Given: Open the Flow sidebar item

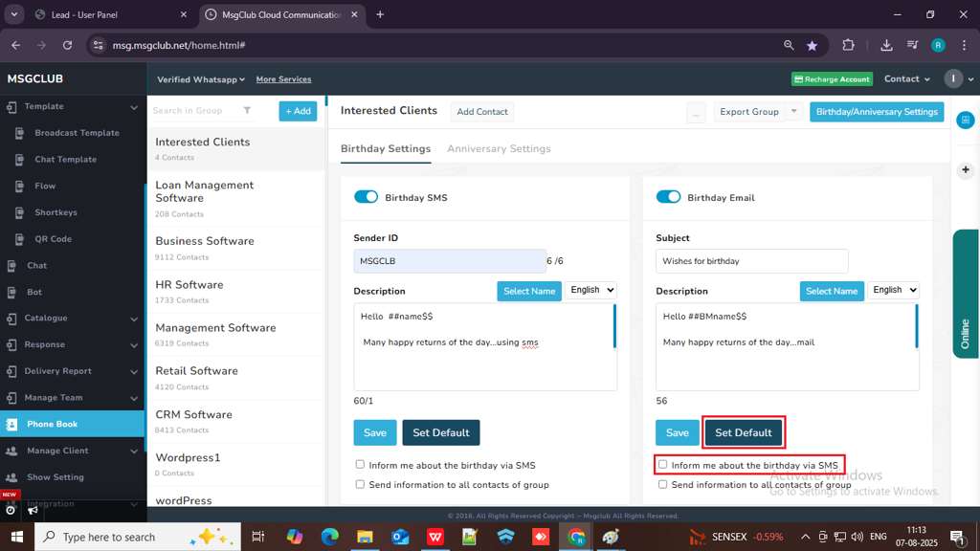Looking at the screenshot, I should coord(44,186).
